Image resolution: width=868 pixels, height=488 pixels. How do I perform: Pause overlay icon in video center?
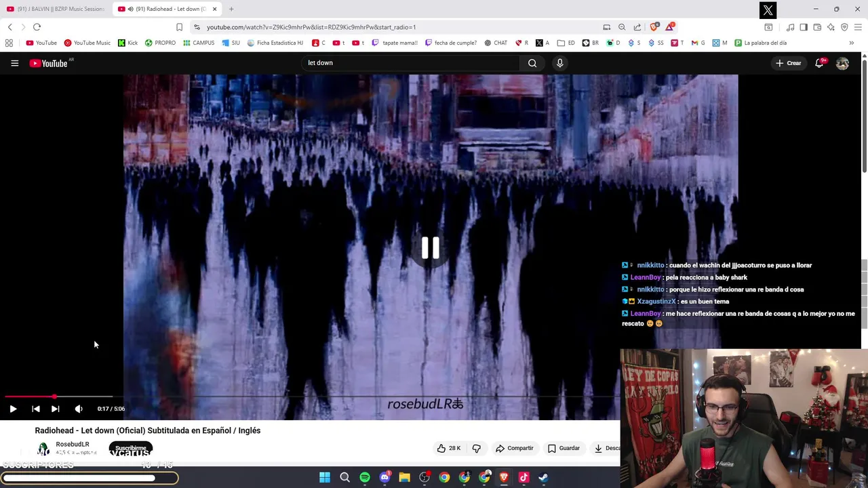(x=431, y=248)
